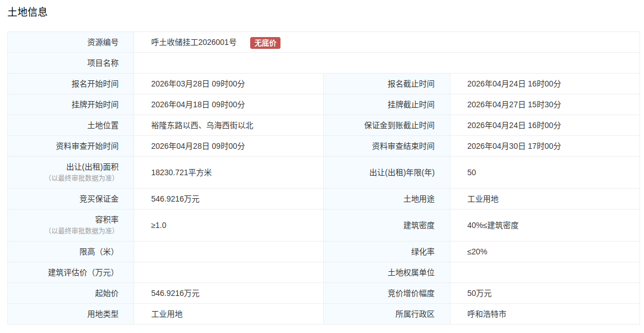Click the 建筑密度 value 40%≤建筑密度
Image resolution: width=644 pixels, height=333 pixels.
click(493, 226)
